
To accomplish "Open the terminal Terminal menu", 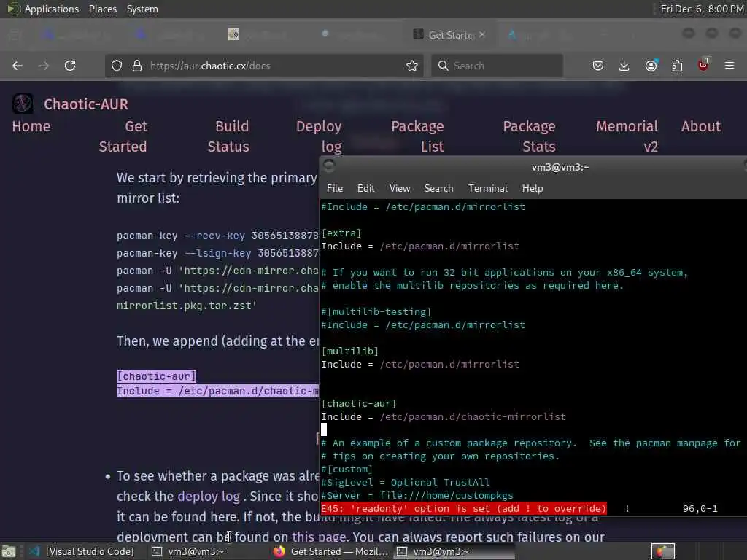I will [x=488, y=188].
